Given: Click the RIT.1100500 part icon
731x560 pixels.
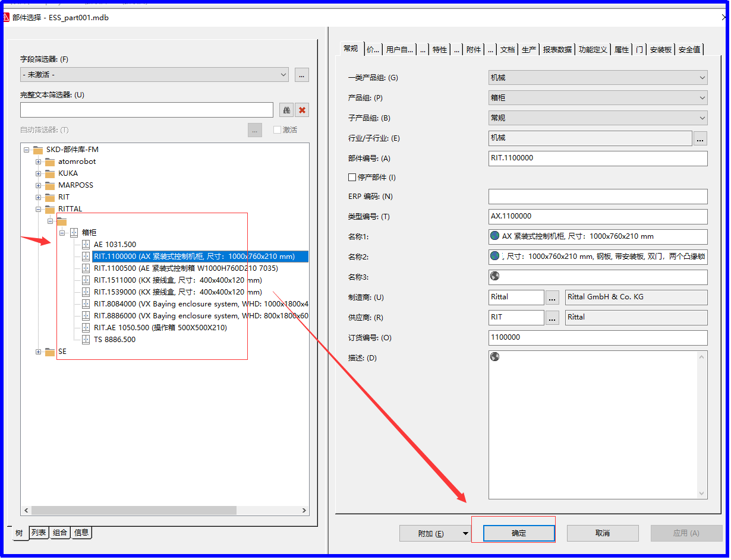Looking at the screenshot, I should click(86, 268).
